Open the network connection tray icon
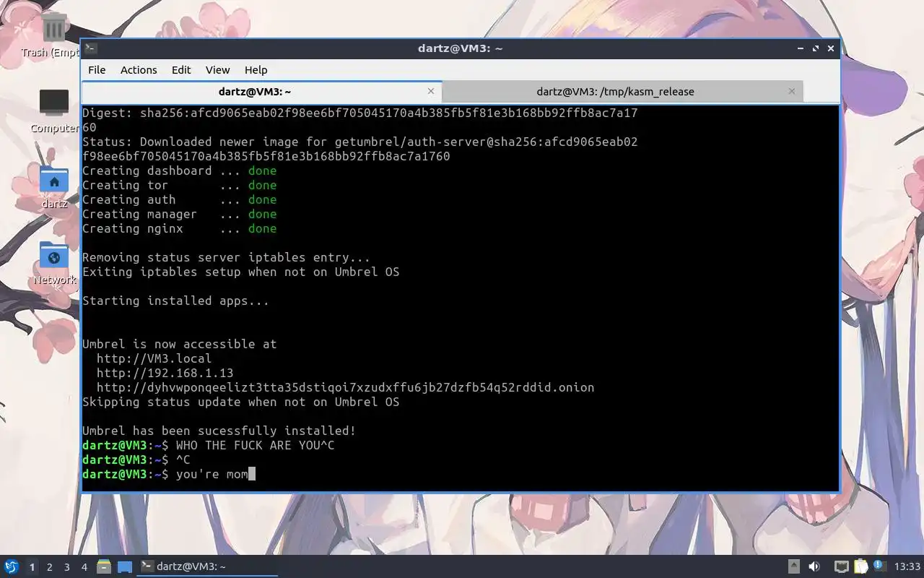The width and height of the screenshot is (924, 578). pyautogui.click(x=841, y=566)
